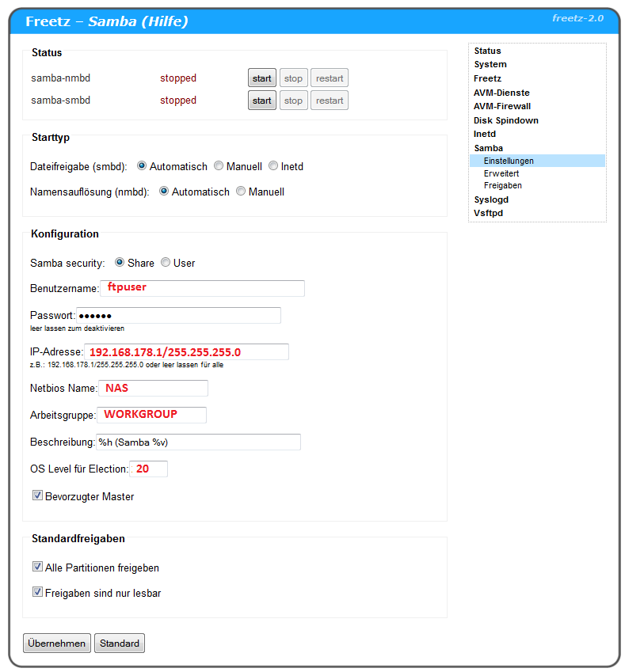The height and width of the screenshot is (672, 625).
Task: Edit the Netbios Name field
Action: point(152,388)
